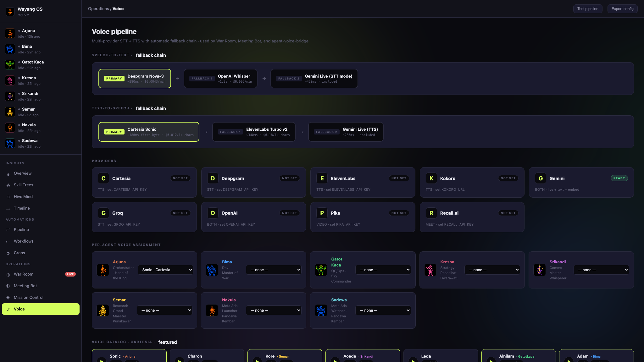The width and height of the screenshot is (644, 362).
Task: Open the Timeline view
Action: pos(41,208)
